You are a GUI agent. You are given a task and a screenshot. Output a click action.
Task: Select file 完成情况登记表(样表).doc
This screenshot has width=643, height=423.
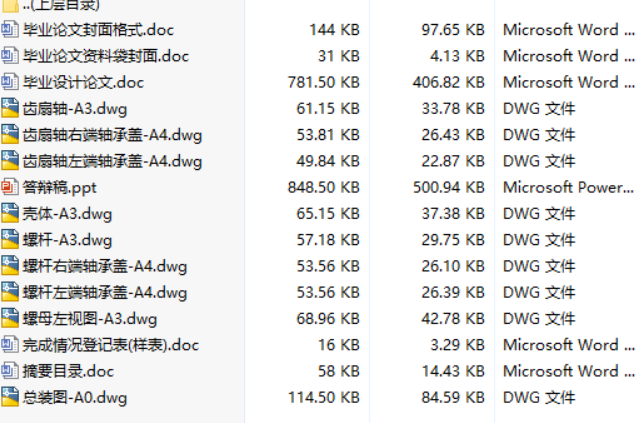tap(110, 345)
